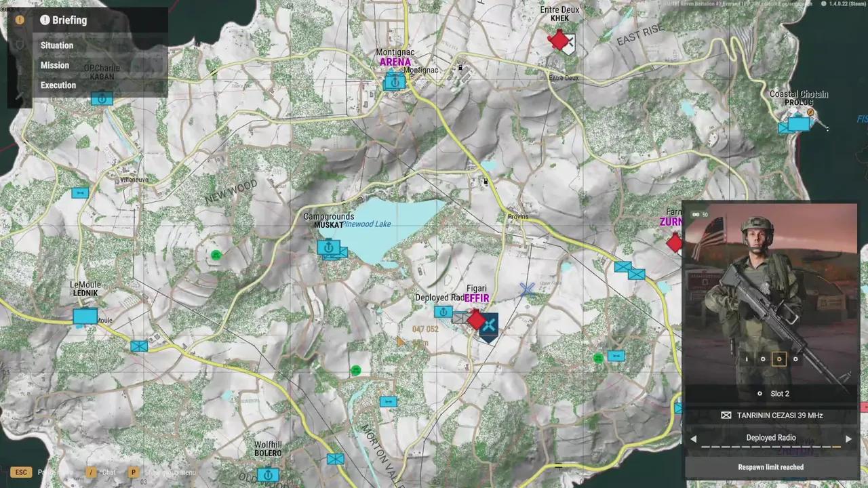Click the Pinewood Lake map label

(x=367, y=224)
